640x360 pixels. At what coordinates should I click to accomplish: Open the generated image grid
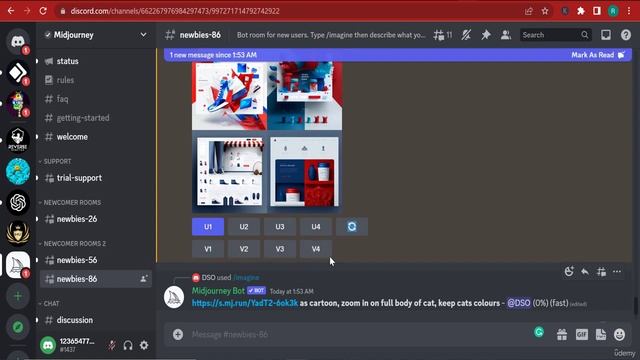pos(267,137)
